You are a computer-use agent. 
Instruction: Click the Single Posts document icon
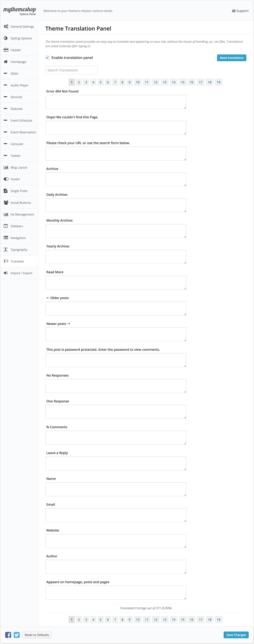(x=6, y=191)
